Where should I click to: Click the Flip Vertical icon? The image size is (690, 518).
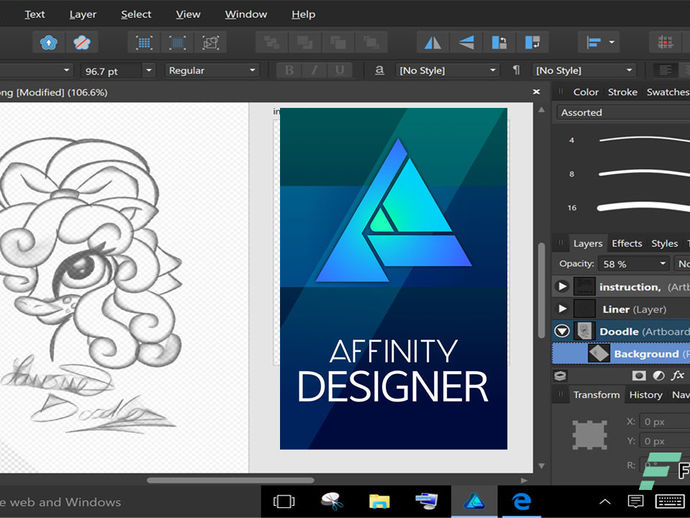(x=466, y=43)
